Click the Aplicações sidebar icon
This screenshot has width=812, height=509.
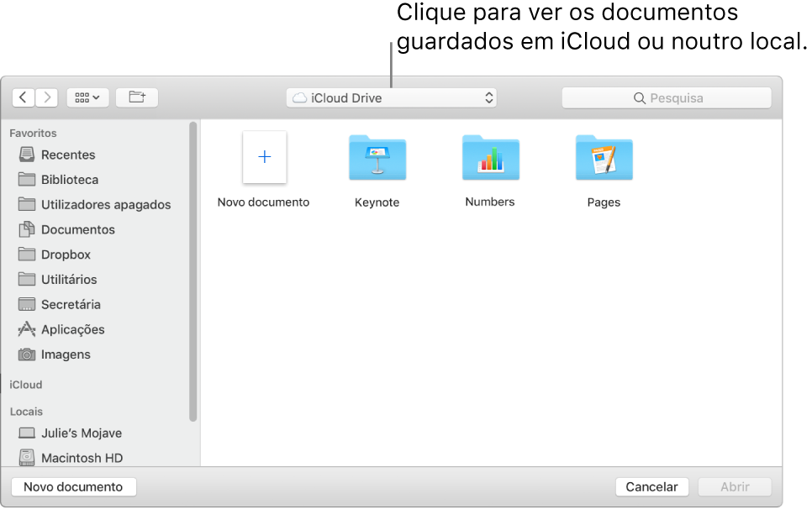26,329
